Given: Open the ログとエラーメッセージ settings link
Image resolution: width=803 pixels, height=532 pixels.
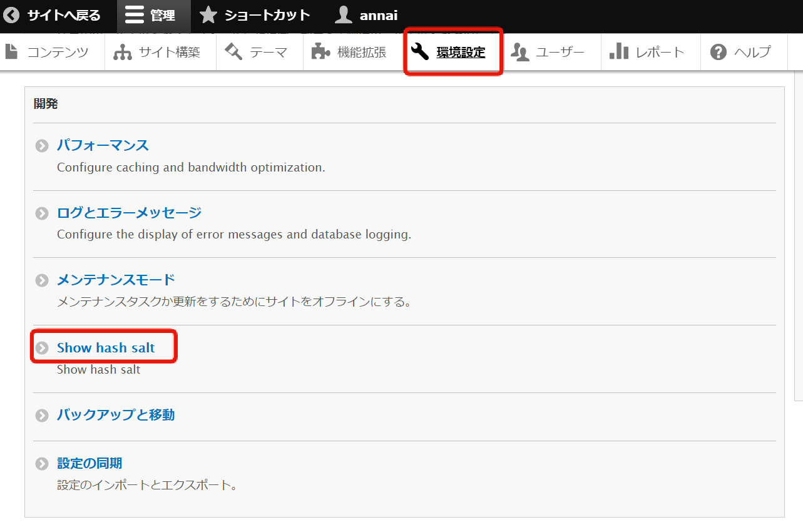Looking at the screenshot, I should (x=128, y=213).
